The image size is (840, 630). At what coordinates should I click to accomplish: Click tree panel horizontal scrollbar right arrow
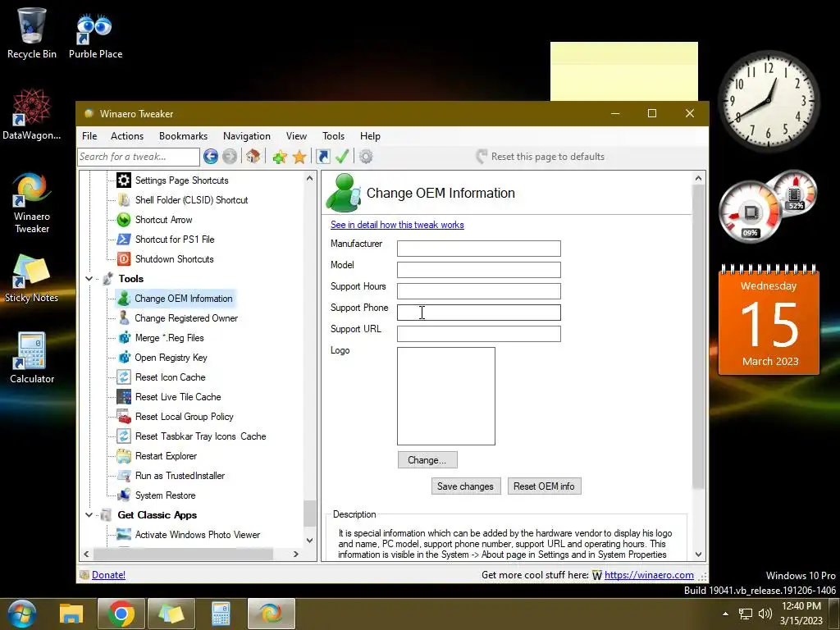point(295,554)
